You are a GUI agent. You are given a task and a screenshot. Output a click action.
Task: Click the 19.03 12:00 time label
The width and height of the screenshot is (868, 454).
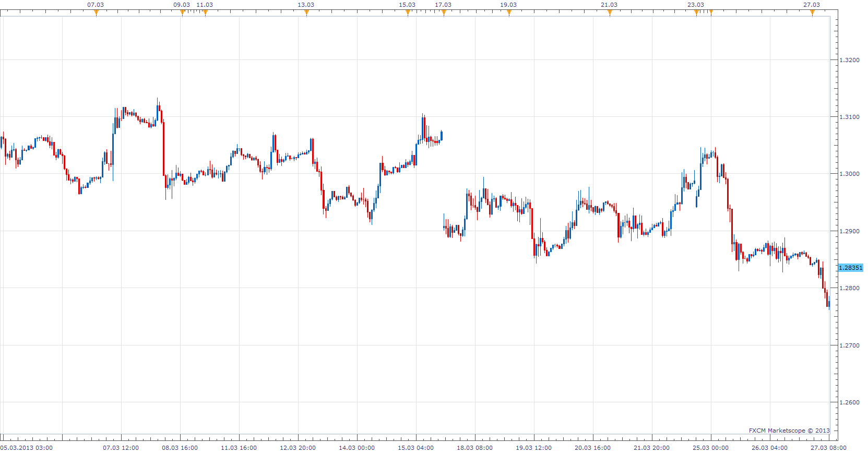click(x=534, y=448)
